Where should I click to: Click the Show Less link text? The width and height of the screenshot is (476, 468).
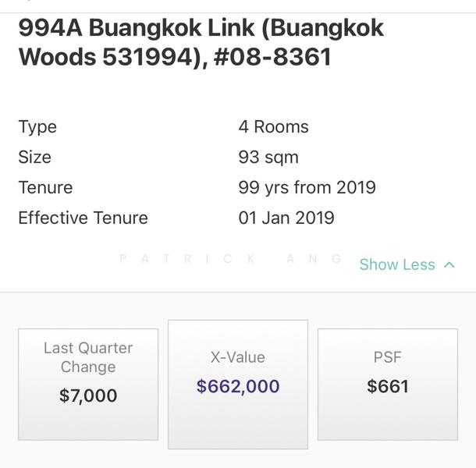click(x=397, y=265)
